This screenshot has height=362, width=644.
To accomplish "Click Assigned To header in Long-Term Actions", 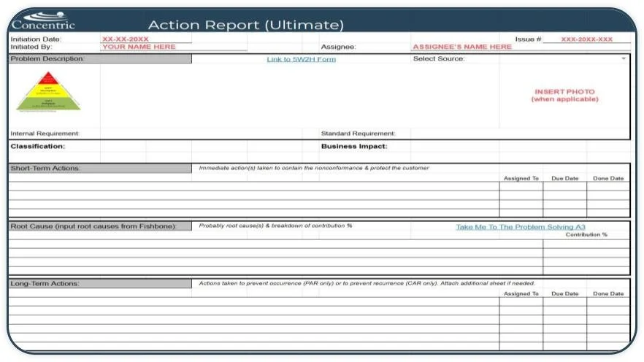I will point(521,294).
